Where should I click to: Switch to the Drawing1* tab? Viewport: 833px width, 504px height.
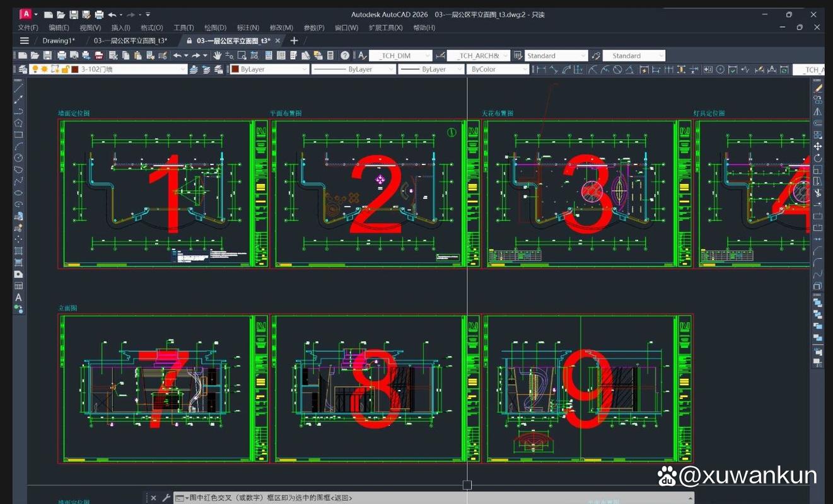pos(60,40)
